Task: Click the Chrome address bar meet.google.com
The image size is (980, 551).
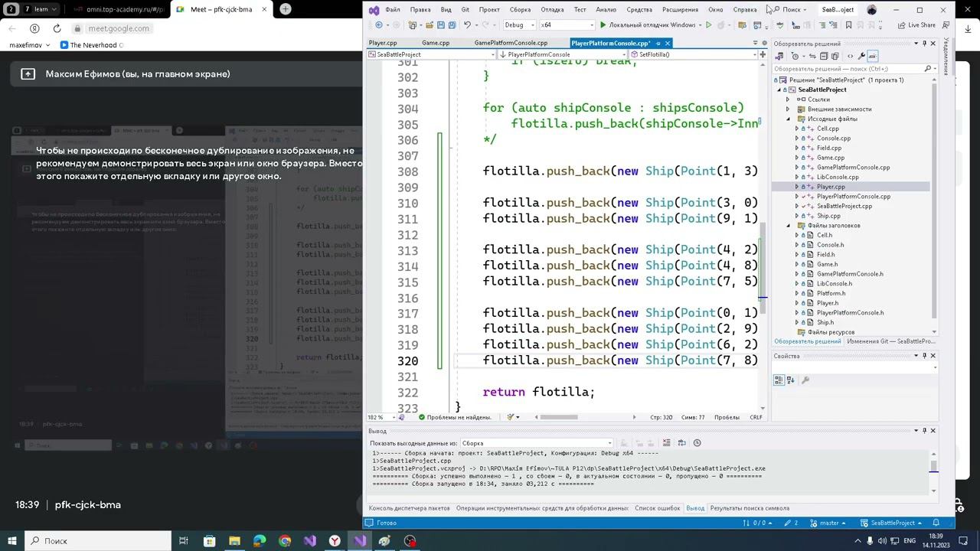Action: (x=119, y=28)
